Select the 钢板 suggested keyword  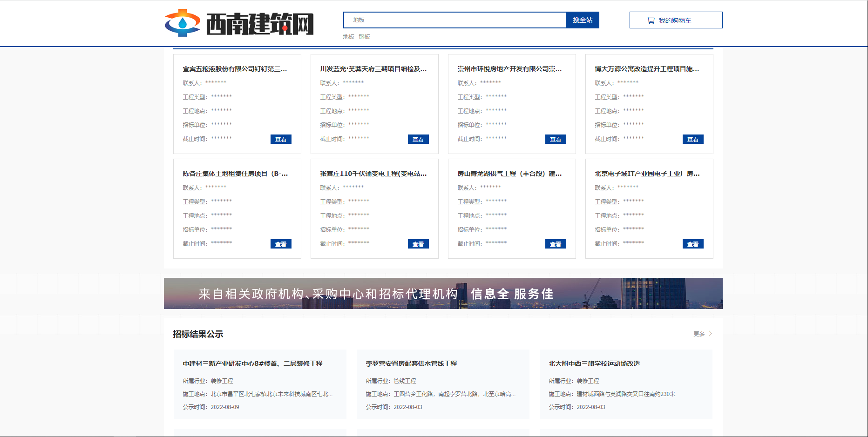tap(365, 37)
